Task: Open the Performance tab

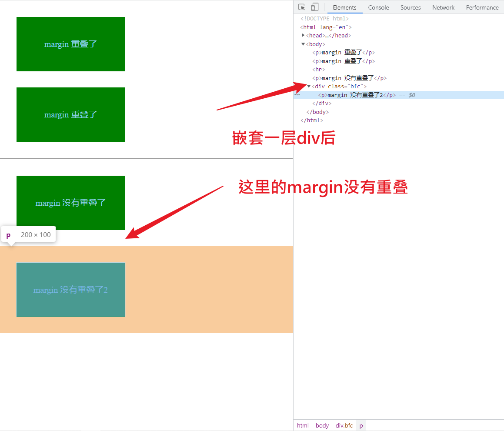Action: pos(482,7)
